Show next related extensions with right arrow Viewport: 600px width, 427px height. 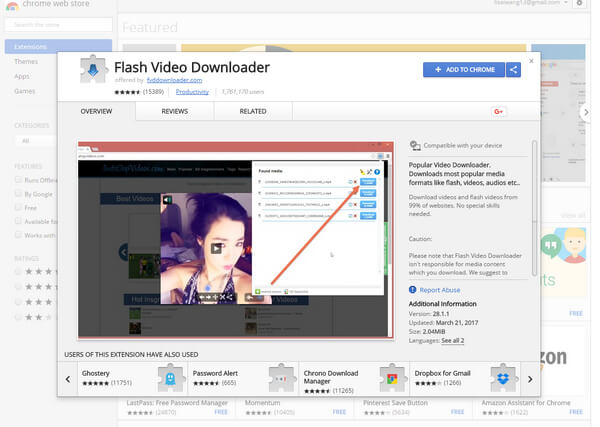(530, 379)
